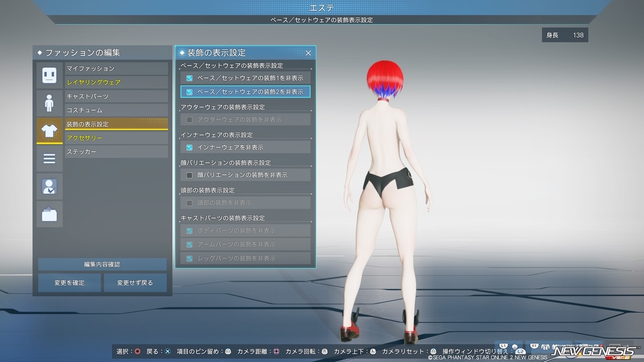Viewport: 644px width, 362px height.
Task: Select the T-shirt wear icon in sidebar
Action: pos(49,131)
